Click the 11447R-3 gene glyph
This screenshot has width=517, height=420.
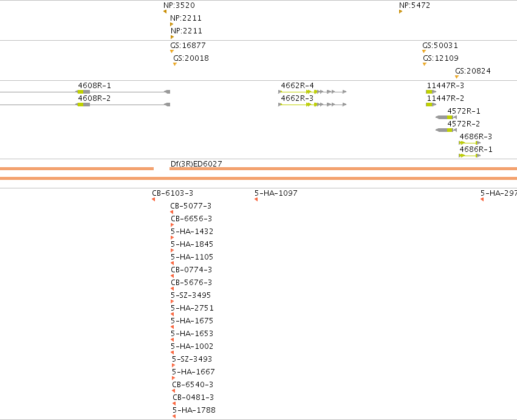[431, 92]
